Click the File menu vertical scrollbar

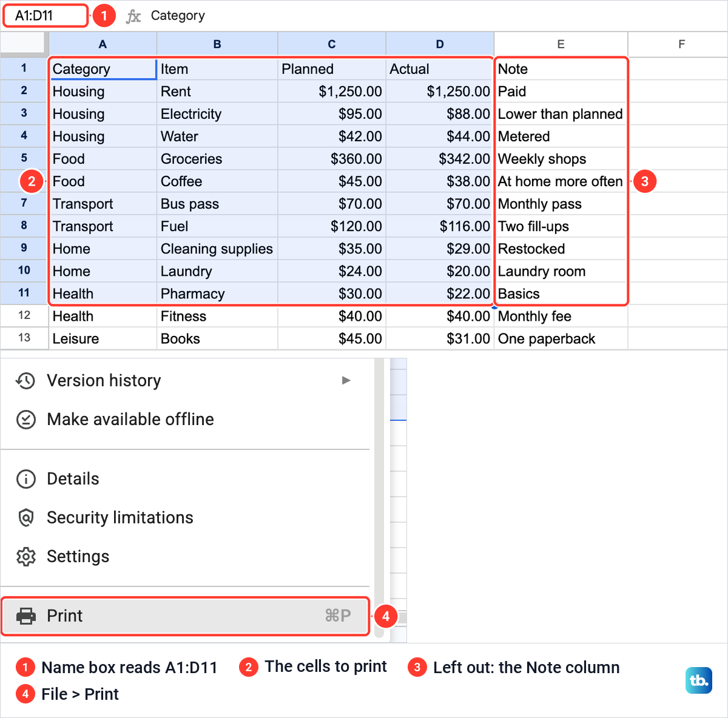[x=379, y=497]
